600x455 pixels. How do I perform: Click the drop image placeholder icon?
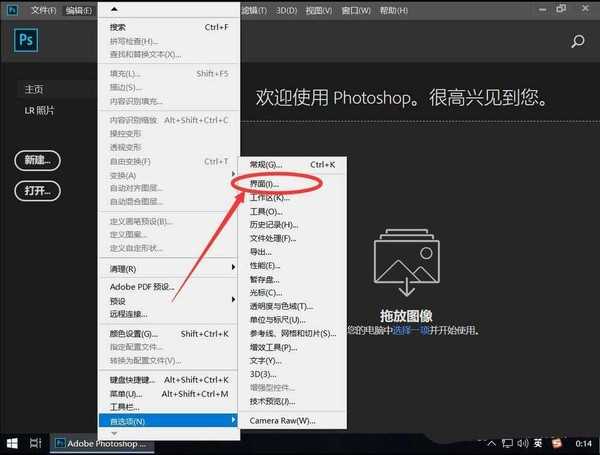point(405,264)
